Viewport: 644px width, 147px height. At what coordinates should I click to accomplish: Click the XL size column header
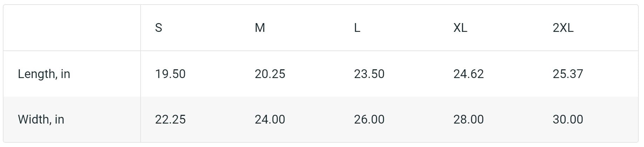coord(460,28)
